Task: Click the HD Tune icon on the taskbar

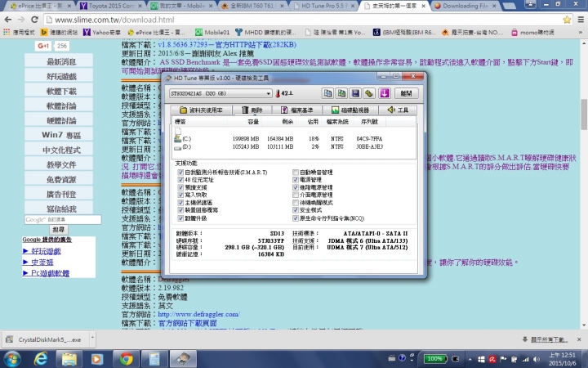Action: coord(183,359)
